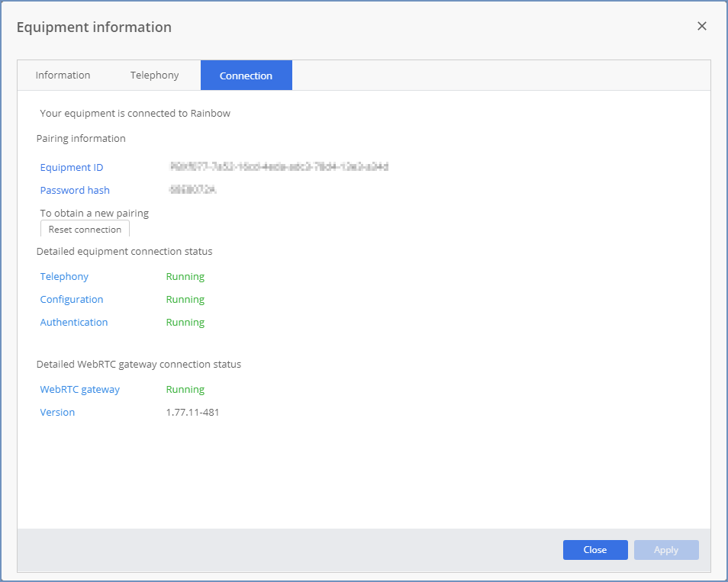The width and height of the screenshot is (728, 582).
Task: Open the Telephony tab
Action: point(154,76)
